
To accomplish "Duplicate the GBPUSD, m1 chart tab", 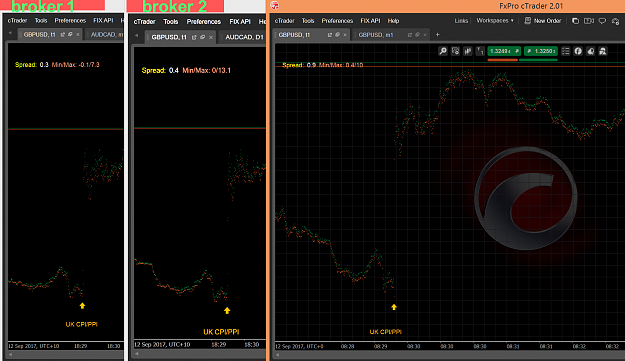I will (417, 35).
